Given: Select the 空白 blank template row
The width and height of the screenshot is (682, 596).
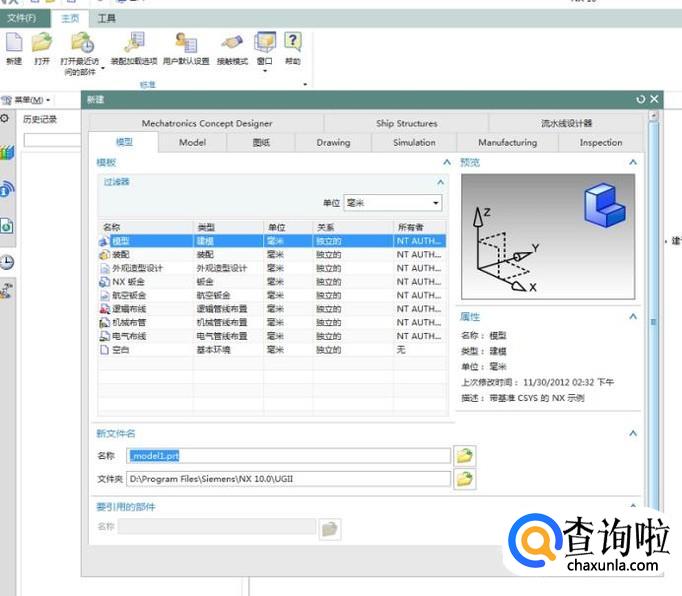Looking at the screenshot, I should 272,349.
